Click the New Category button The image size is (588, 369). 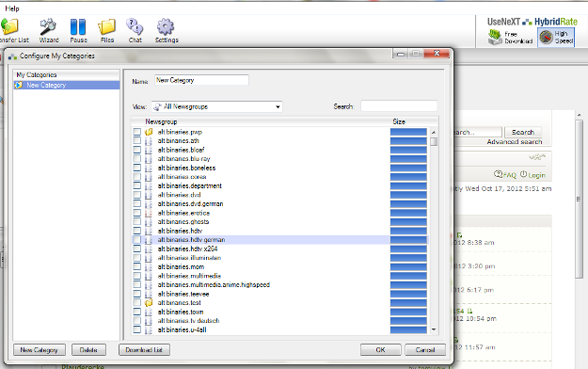tap(39, 350)
